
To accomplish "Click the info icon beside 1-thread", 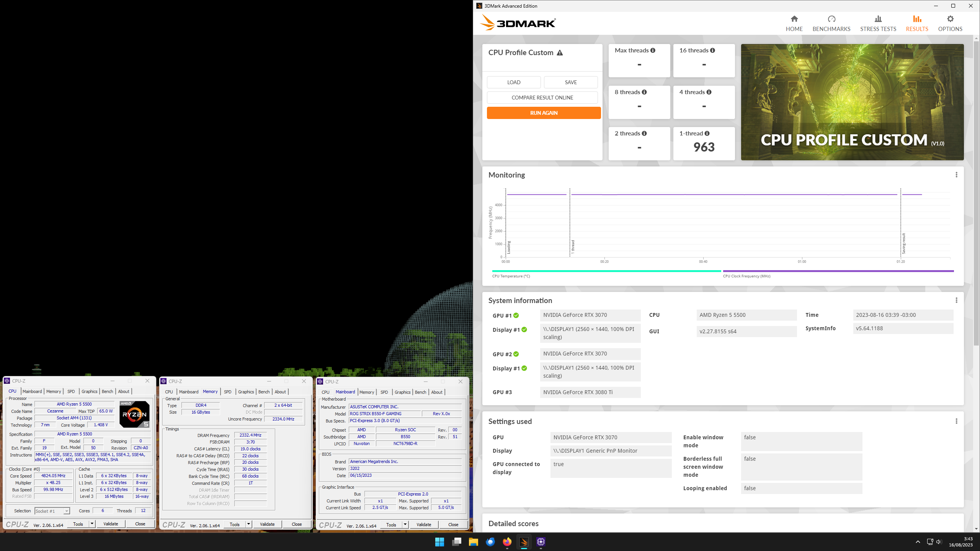I will coord(707,133).
